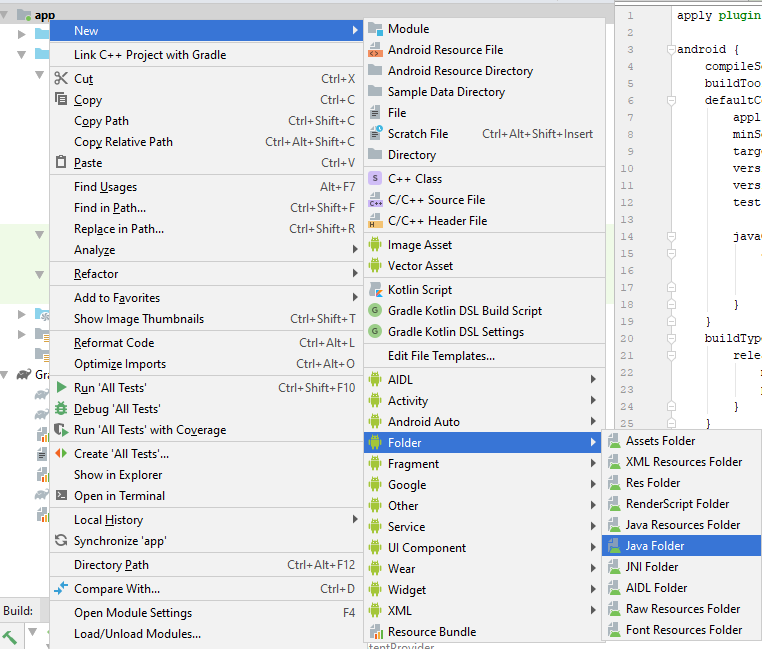Select Edit File Templates option
The height and width of the screenshot is (649, 762).
click(441, 356)
